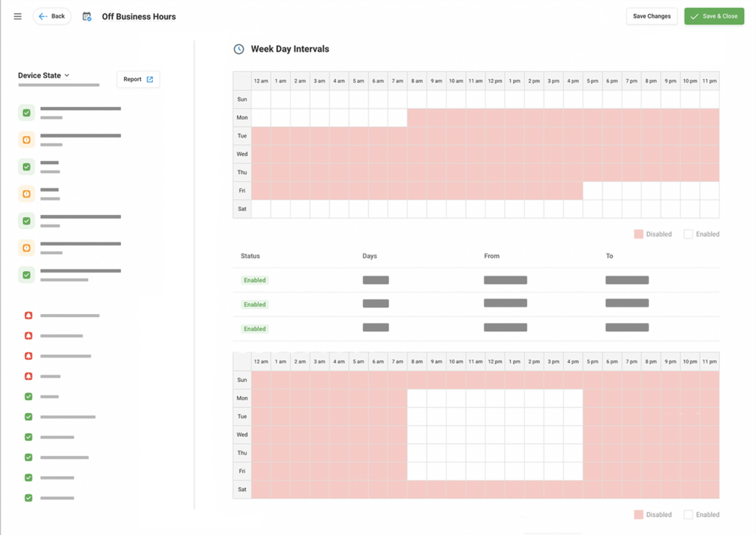Open the hamburger navigation menu
756x535 pixels.
click(x=18, y=16)
